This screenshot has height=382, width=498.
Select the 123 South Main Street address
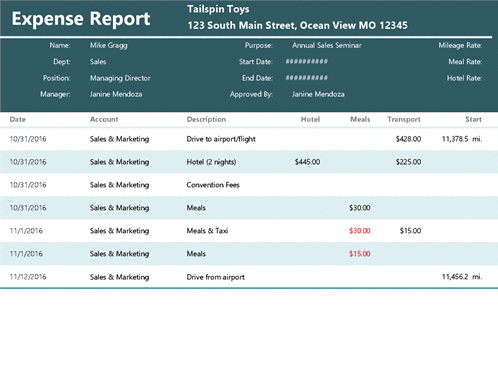coord(297,25)
